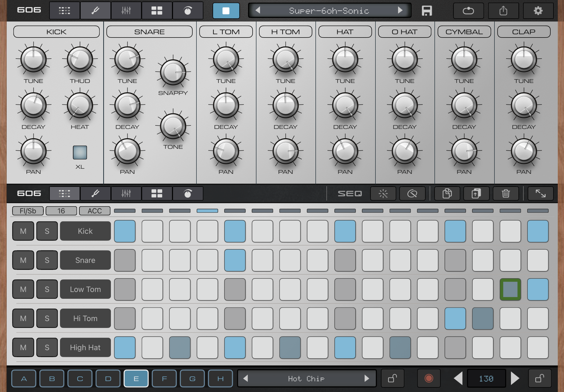
Task: Solo the Hi Tom track
Action: (x=47, y=318)
